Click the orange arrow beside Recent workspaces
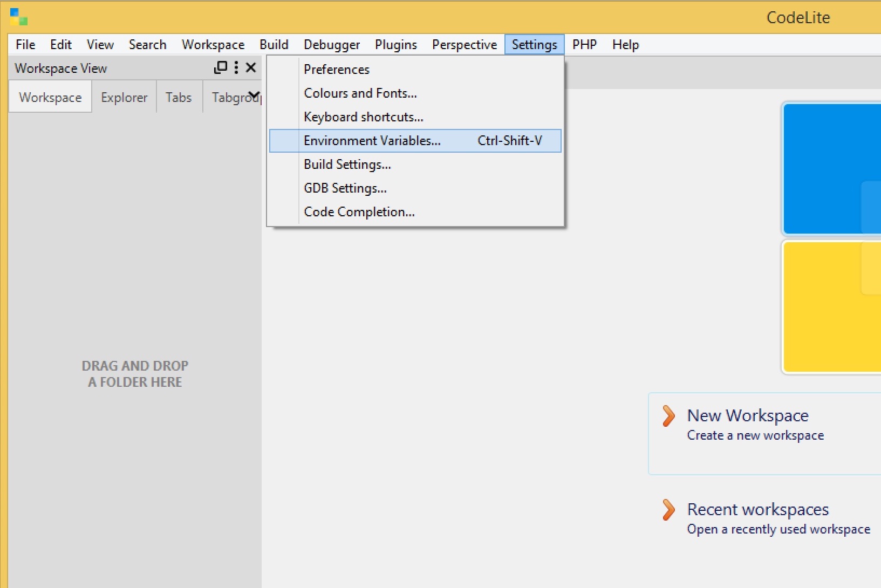The height and width of the screenshot is (588, 881). point(668,510)
